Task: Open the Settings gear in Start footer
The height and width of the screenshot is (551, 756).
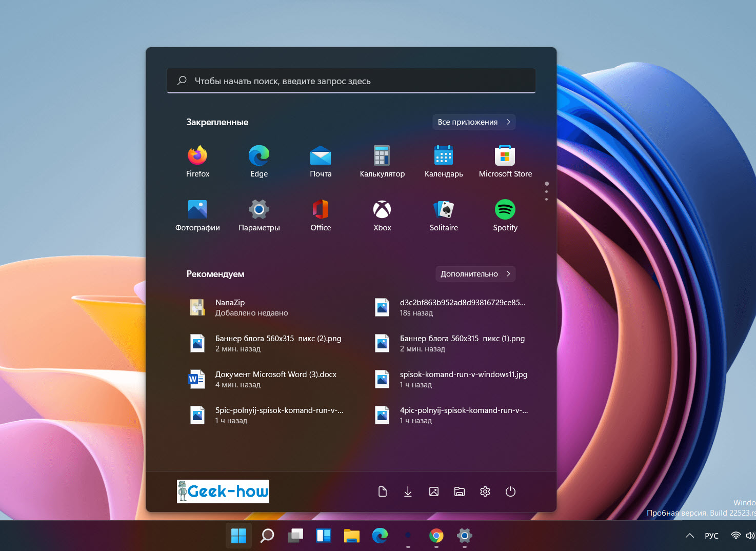Action: pos(485,491)
